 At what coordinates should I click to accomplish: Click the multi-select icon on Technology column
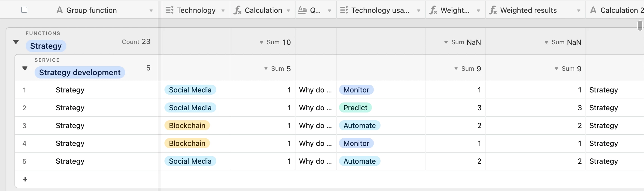pos(169,10)
